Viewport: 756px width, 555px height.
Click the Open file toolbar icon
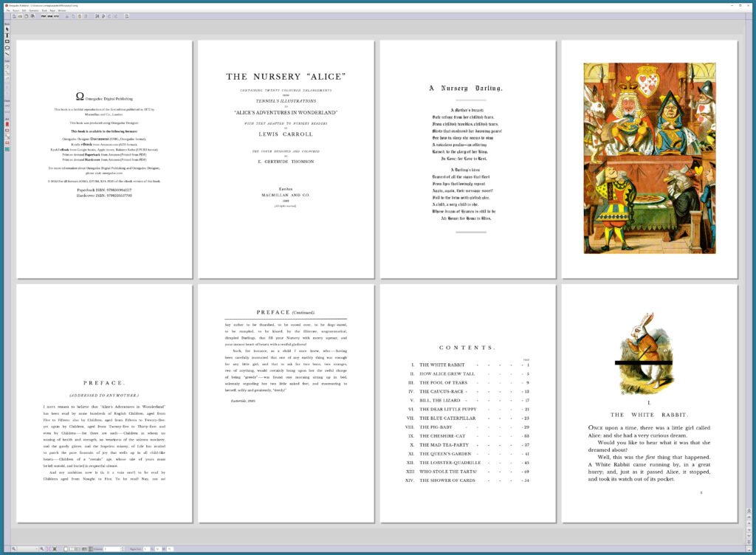pyautogui.click(x=20, y=16)
